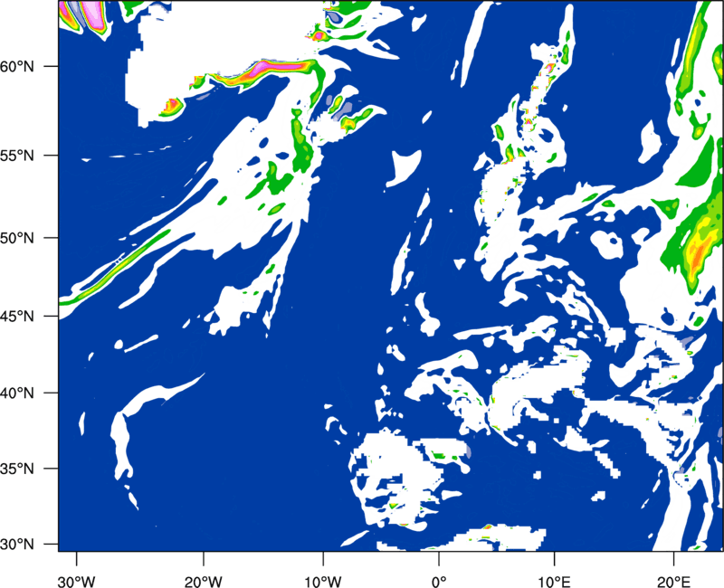
Task: Click the 35°N latitude label
Action: (x=17, y=469)
